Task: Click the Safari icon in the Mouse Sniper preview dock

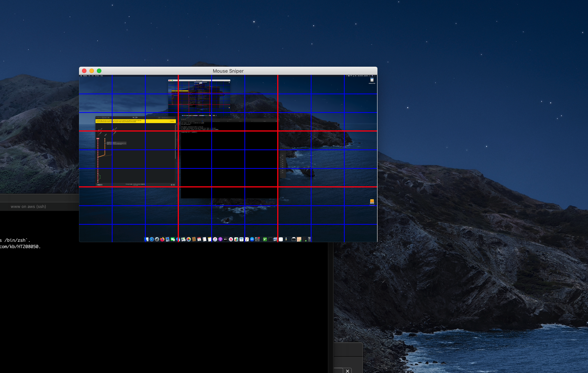Action: pos(152,239)
